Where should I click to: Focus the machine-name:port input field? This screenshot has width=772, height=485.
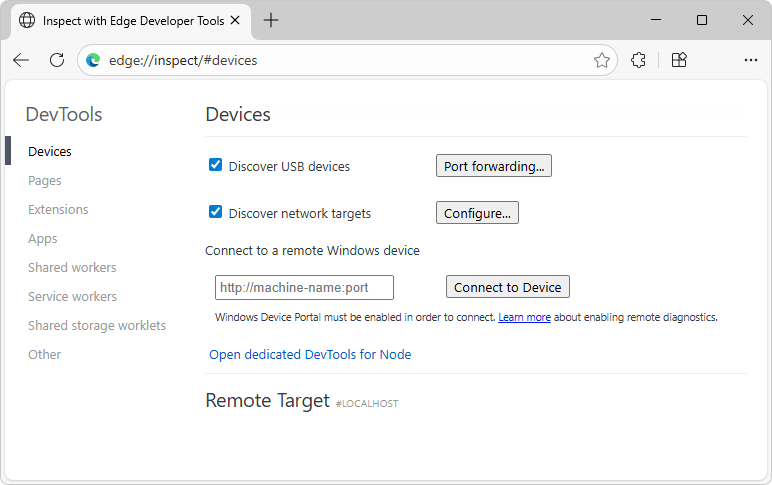click(304, 288)
